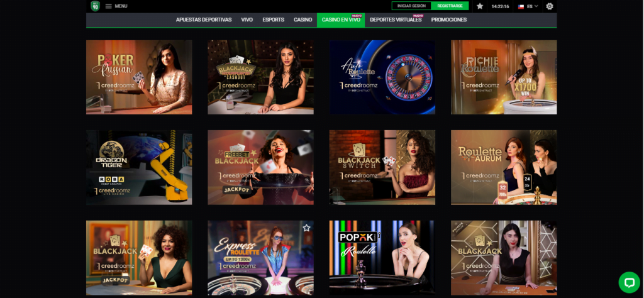Switch to the Vivo tab
The image size is (644, 298).
[x=247, y=20]
